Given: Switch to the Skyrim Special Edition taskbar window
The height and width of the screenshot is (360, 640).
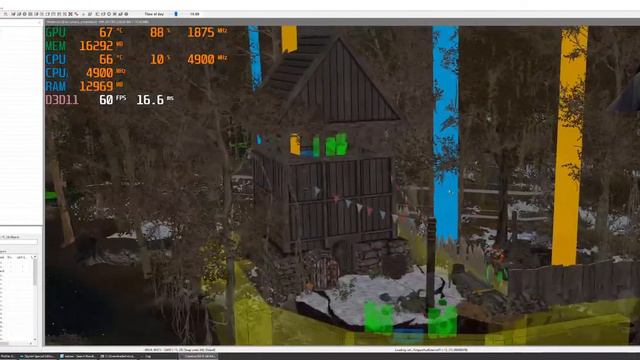Looking at the screenshot, I should (37, 356).
